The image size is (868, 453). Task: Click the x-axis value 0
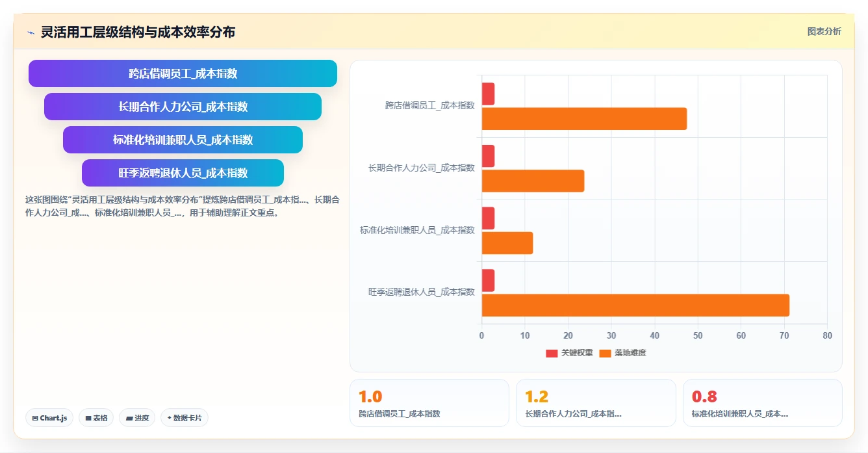481,335
